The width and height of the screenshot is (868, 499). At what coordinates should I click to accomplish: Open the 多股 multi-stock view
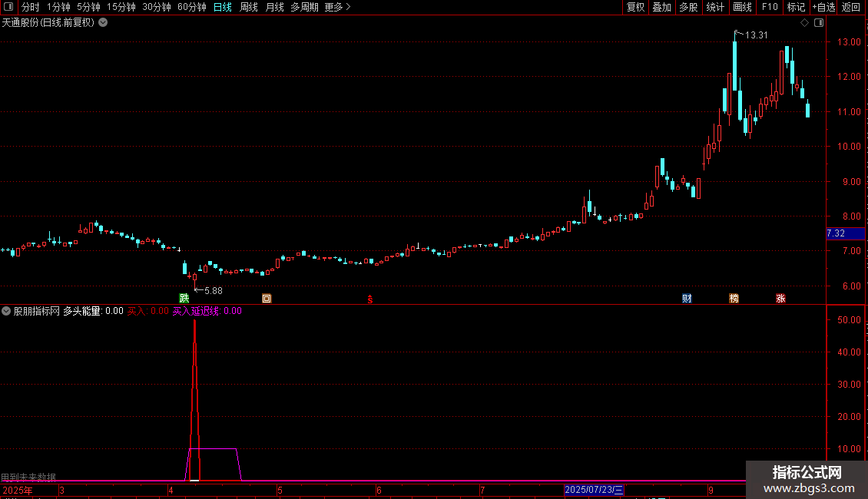click(689, 7)
